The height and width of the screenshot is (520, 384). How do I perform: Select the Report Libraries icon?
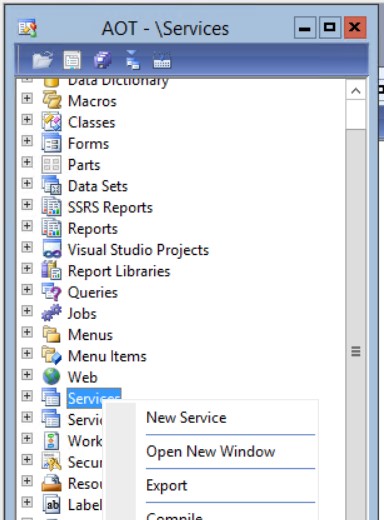52,271
